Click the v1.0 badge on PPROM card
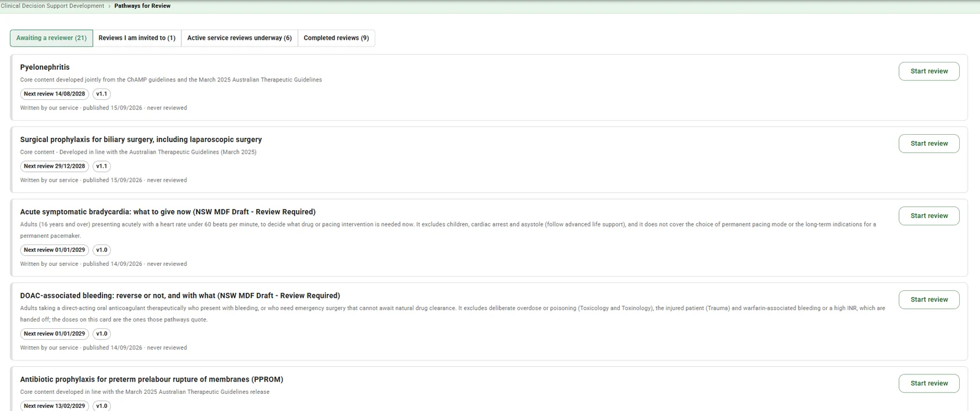Image resolution: width=980 pixels, height=411 pixels. [102, 406]
